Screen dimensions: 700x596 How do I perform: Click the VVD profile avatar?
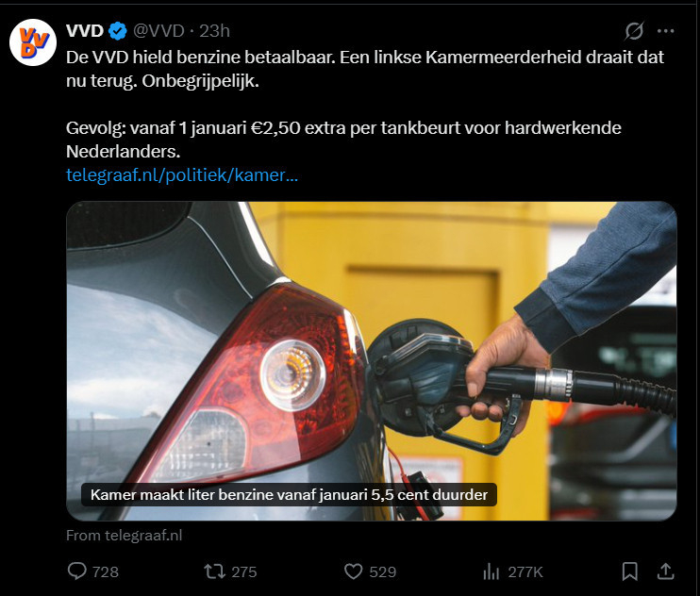point(33,42)
